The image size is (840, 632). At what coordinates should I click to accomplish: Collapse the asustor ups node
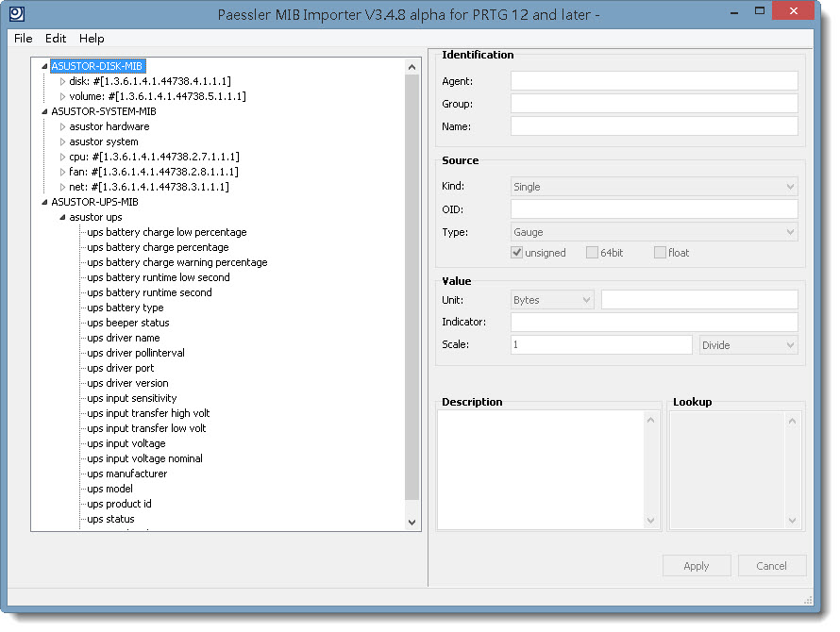point(62,217)
